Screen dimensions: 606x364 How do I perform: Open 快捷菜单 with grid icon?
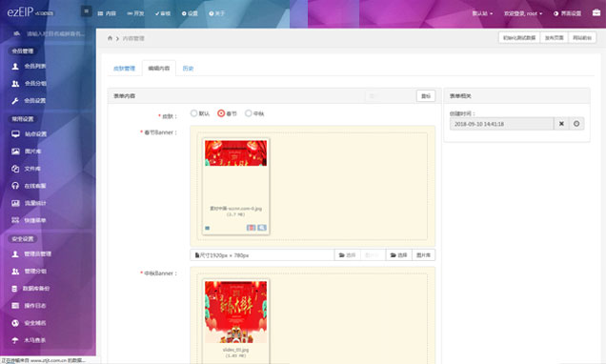(x=29, y=220)
